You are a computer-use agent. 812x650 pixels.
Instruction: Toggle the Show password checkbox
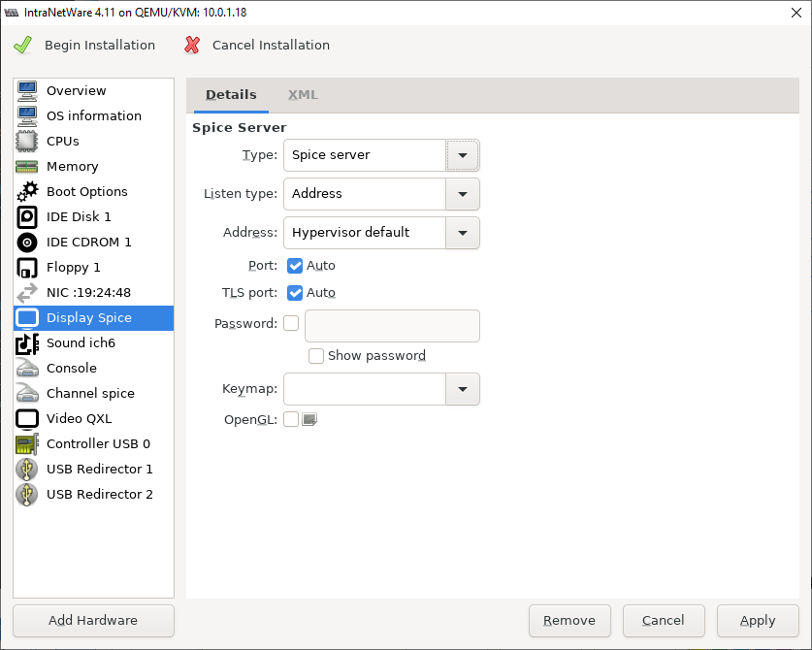click(x=316, y=356)
